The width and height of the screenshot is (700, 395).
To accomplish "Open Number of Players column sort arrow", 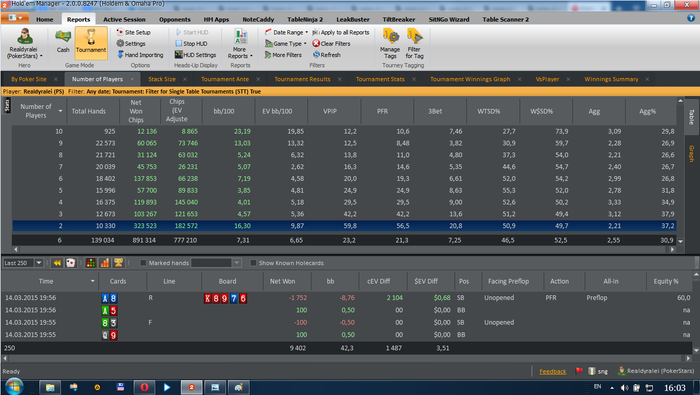I will 60,111.
